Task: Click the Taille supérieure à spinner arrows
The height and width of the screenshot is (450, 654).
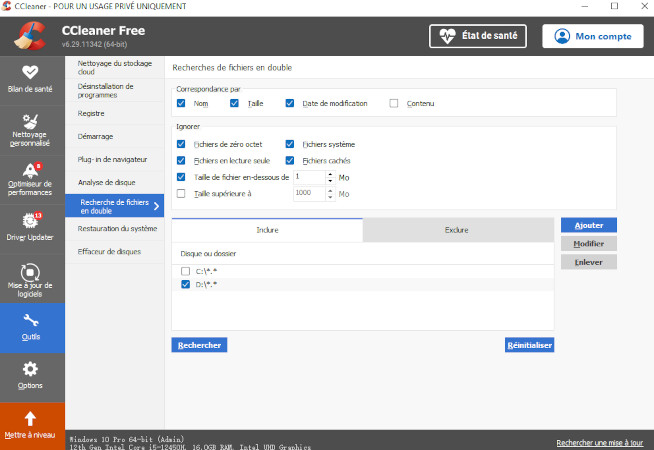Action: [328, 193]
